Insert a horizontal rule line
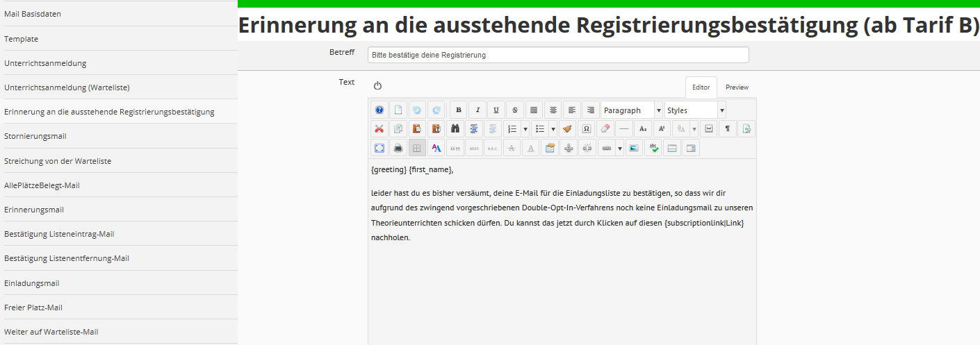Viewport: 980px width, 345px height. point(624,128)
